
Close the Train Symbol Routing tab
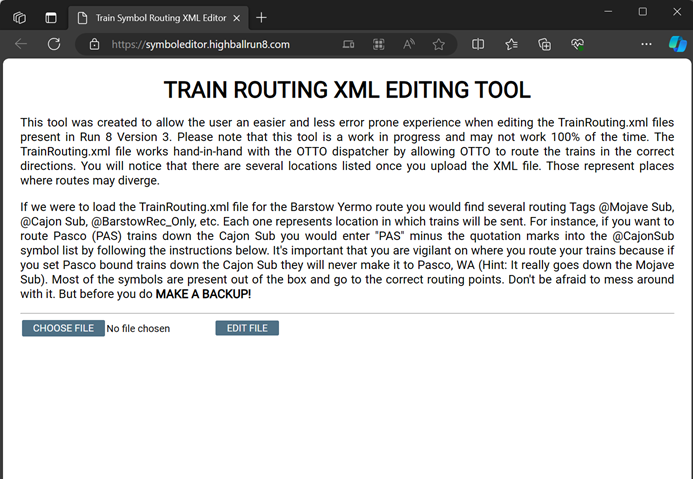(236, 17)
